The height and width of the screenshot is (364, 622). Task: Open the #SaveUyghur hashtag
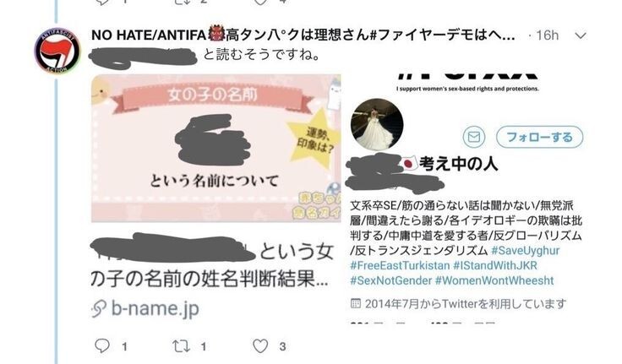[x=525, y=251]
